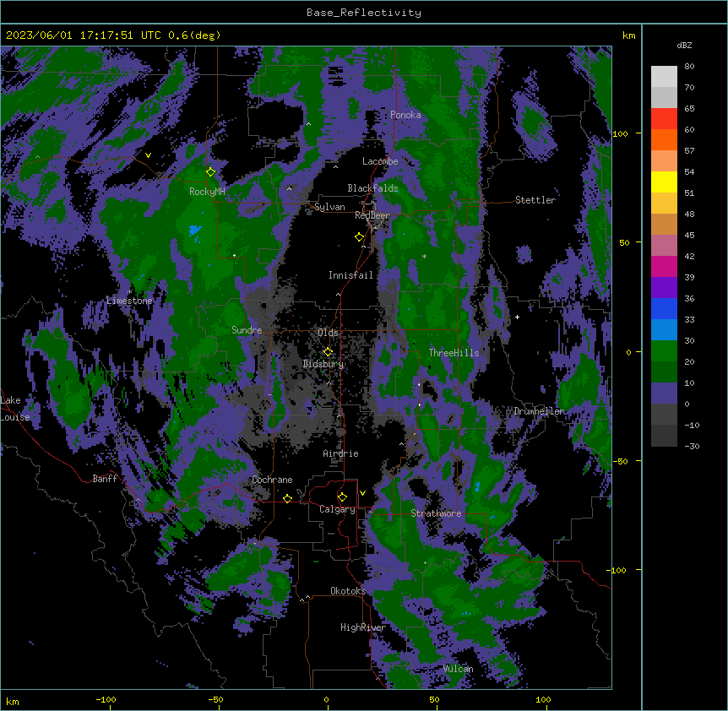Image resolution: width=728 pixels, height=711 pixels.
Task: Click the ThreeHills label
Action: 454,353
